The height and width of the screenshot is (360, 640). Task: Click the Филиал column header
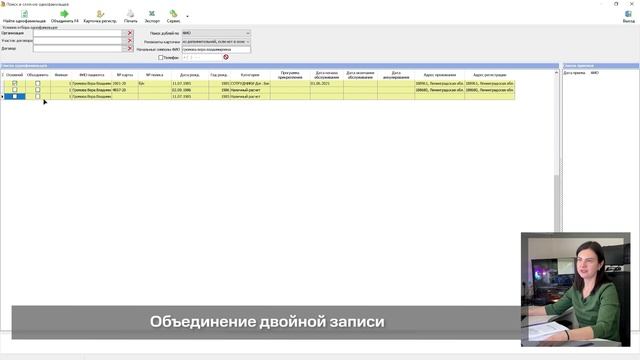[61, 75]
